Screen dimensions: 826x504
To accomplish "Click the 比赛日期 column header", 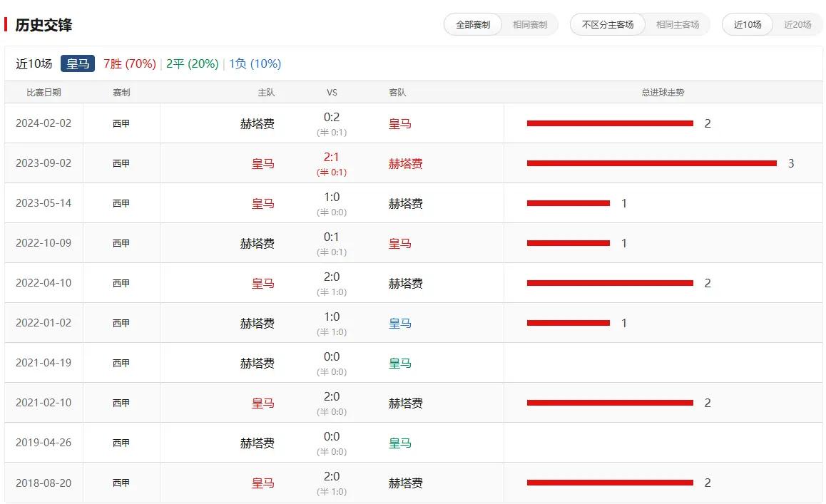I will [44, 92].
